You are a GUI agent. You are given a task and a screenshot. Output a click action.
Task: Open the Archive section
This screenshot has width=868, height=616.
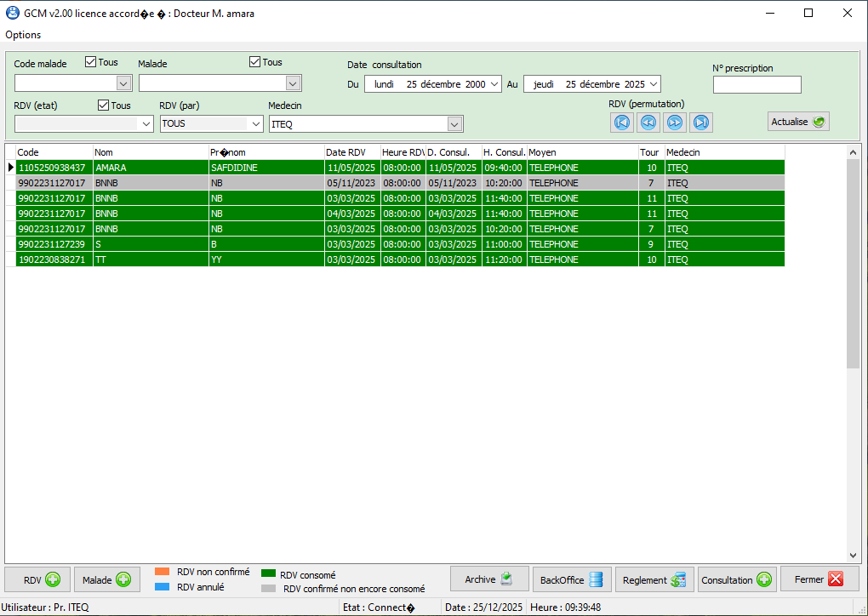pos(489,579)
